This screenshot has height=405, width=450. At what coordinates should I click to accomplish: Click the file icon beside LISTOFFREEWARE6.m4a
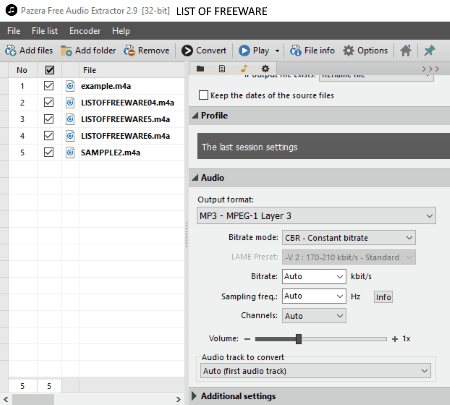click(x=70, y=136)
